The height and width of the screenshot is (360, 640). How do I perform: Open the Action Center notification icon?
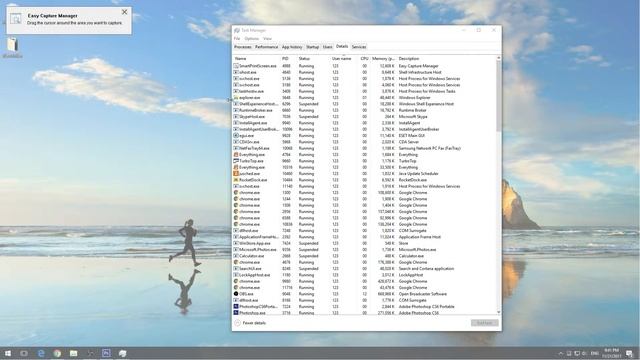[x=630, y=353]
